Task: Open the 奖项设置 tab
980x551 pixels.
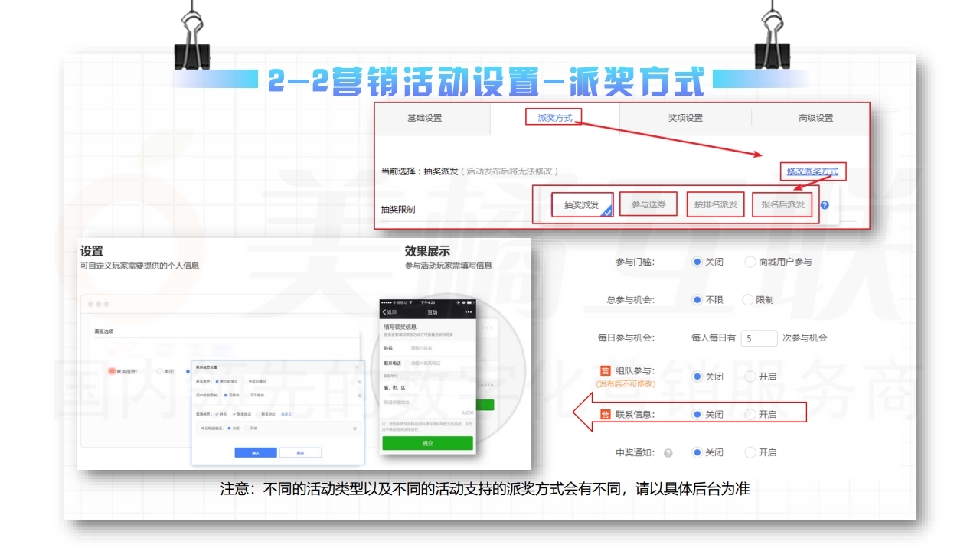Action: [x=685, y=118]
